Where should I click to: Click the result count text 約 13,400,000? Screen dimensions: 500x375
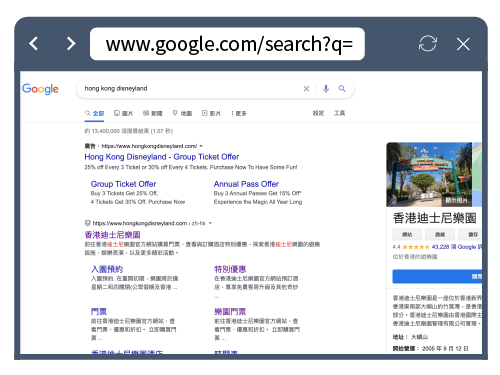click(129, 131)
